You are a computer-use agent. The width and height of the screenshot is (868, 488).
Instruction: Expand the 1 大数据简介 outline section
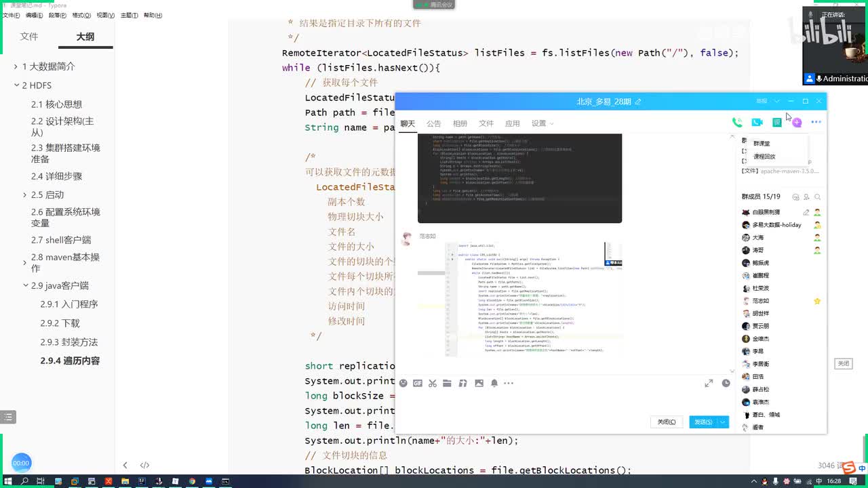pos(16,66)
